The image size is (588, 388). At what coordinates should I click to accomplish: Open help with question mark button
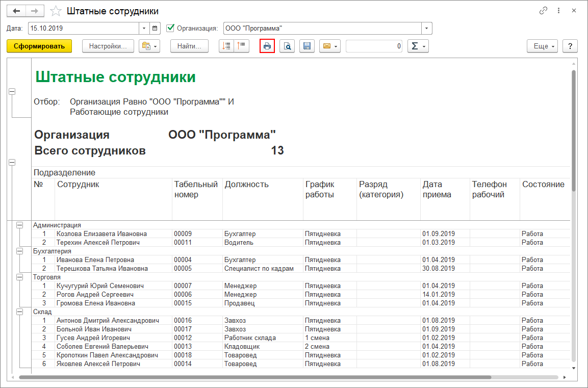pos(570,46)
